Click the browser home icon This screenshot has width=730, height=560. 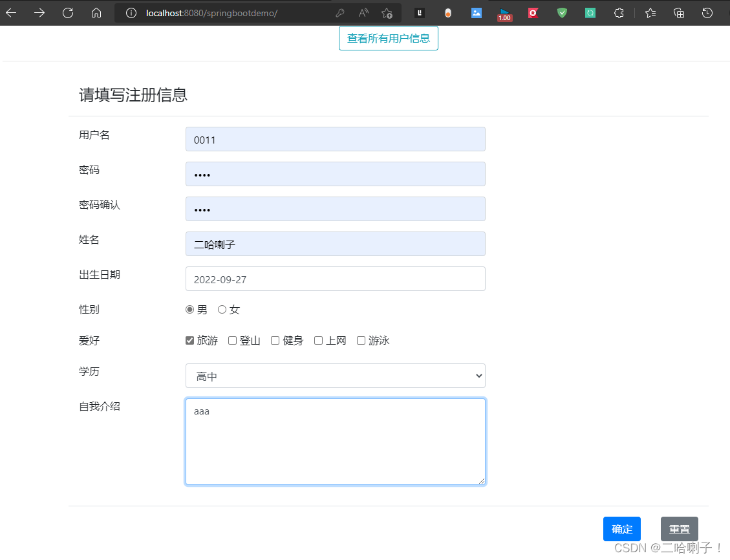96,12
